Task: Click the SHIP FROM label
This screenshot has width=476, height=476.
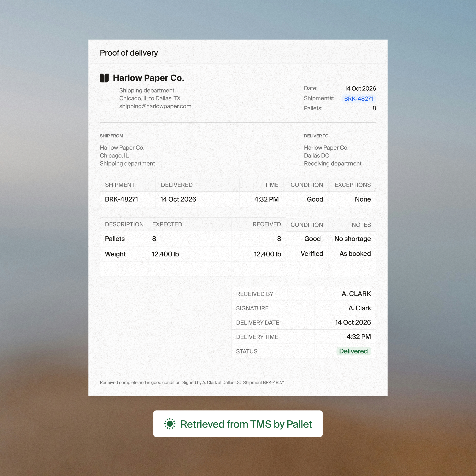Action: coord(111,136)
